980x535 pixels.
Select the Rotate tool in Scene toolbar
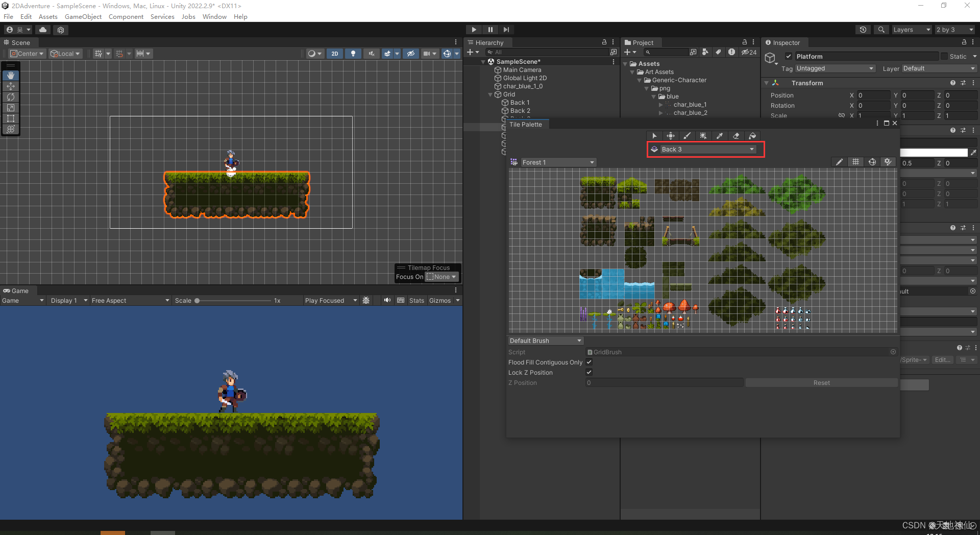point(11,97)
